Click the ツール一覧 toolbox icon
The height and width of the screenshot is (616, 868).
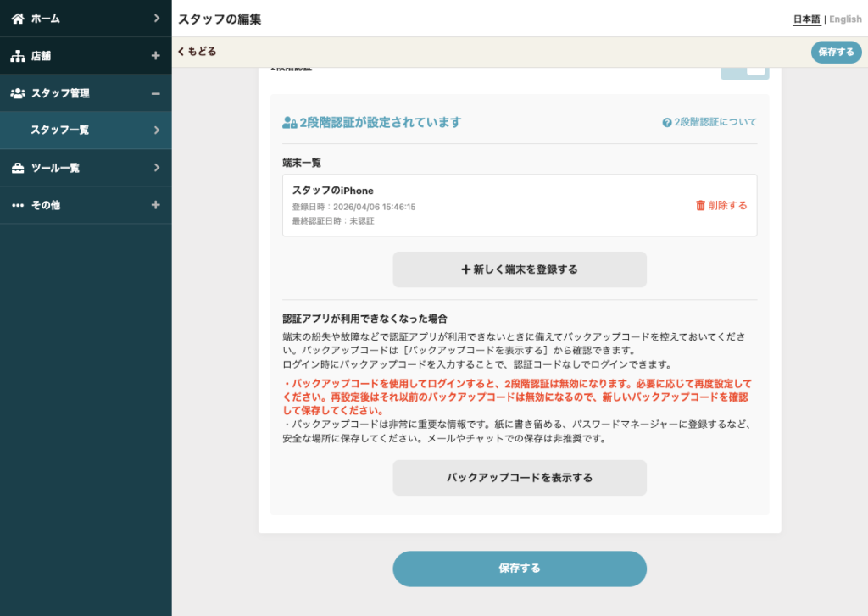[x=18, y=168]
